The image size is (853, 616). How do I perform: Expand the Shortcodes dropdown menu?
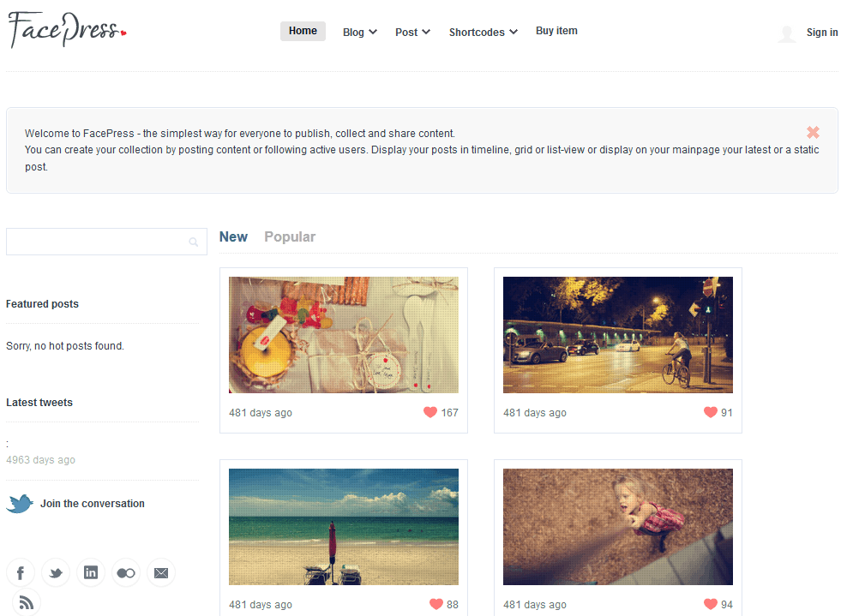point(483,32)
